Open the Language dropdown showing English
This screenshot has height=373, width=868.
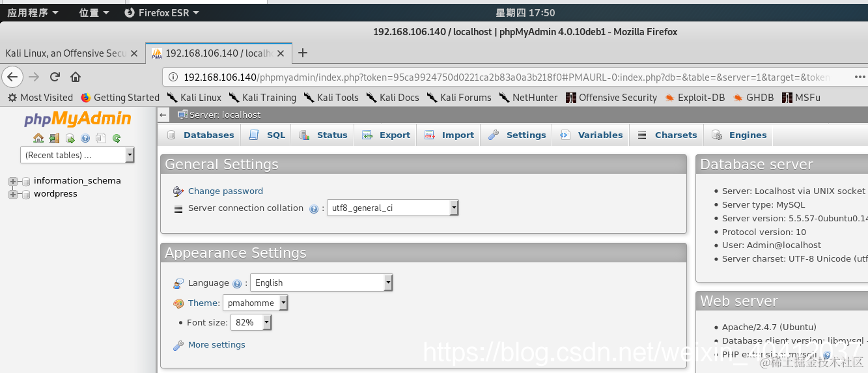pyautogui.click(x=322, y=283)
